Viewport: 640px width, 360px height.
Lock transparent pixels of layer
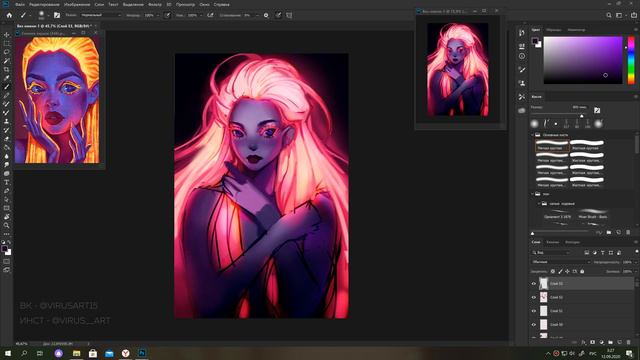tap(553, 271)
